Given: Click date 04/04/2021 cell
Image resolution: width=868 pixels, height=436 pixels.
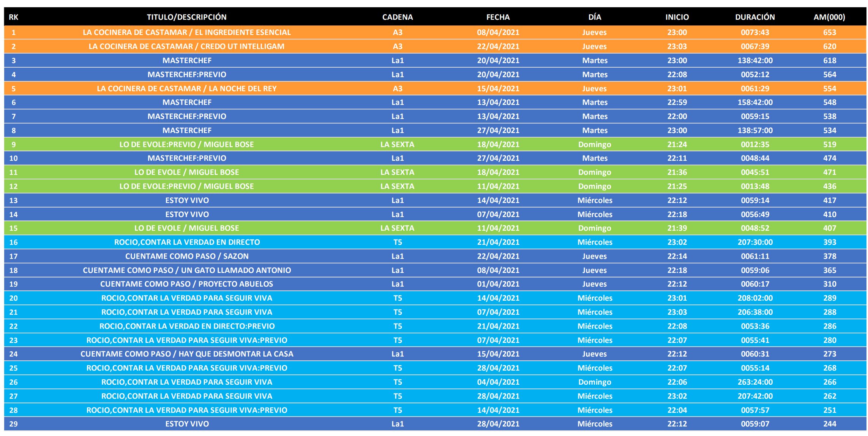Looking at the screenshot, I should 498,382.
